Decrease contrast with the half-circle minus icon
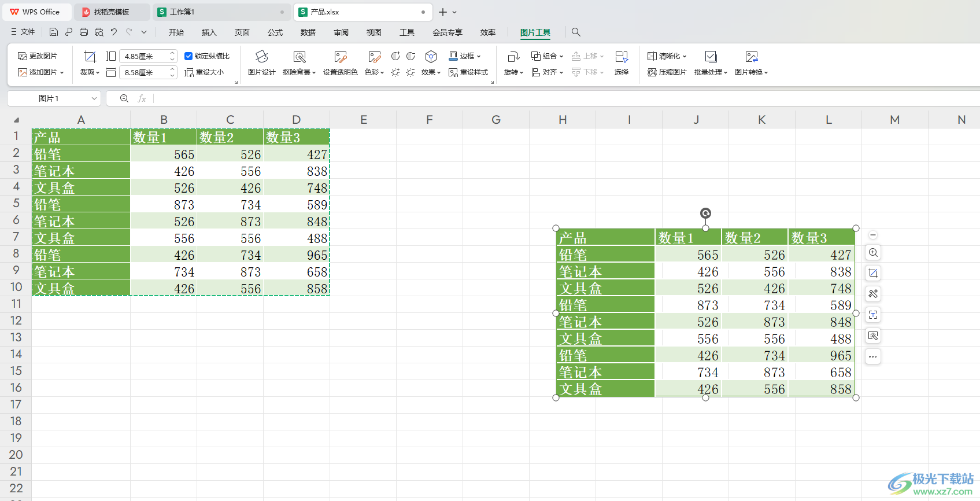The image size is (980, 501). [411, 56]
